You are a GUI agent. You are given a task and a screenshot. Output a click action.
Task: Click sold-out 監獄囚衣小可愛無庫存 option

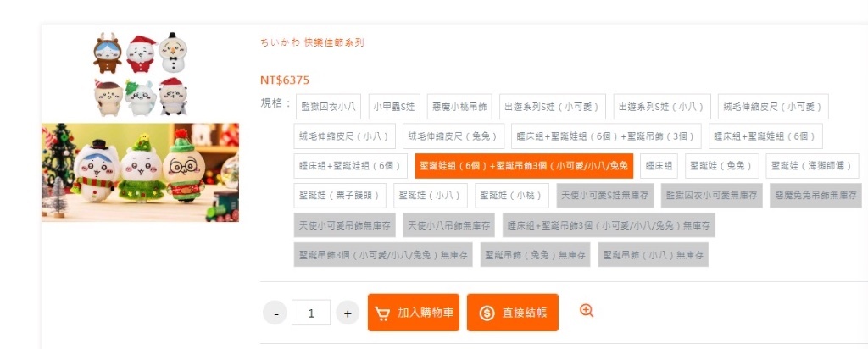pyautogui.click(x=712, y=195)
